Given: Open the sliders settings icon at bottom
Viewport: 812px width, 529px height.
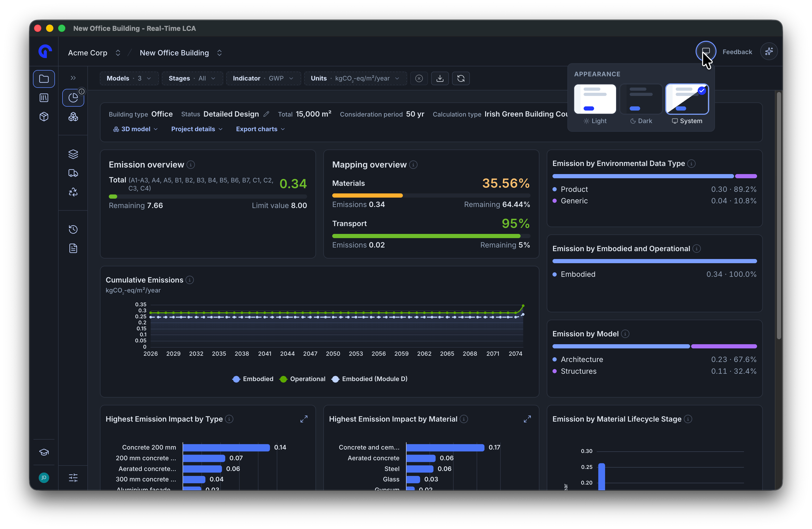Looking at the screenshot, I should (73, 478).
